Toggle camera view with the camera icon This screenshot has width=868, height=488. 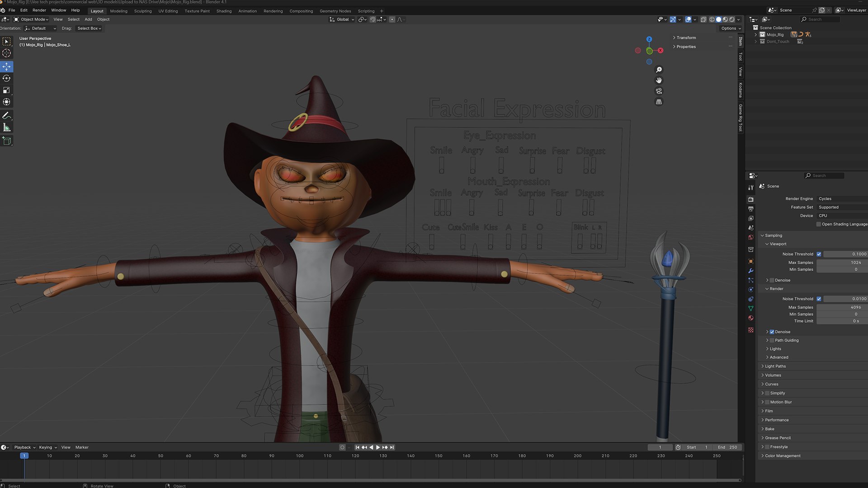point(659,91)
